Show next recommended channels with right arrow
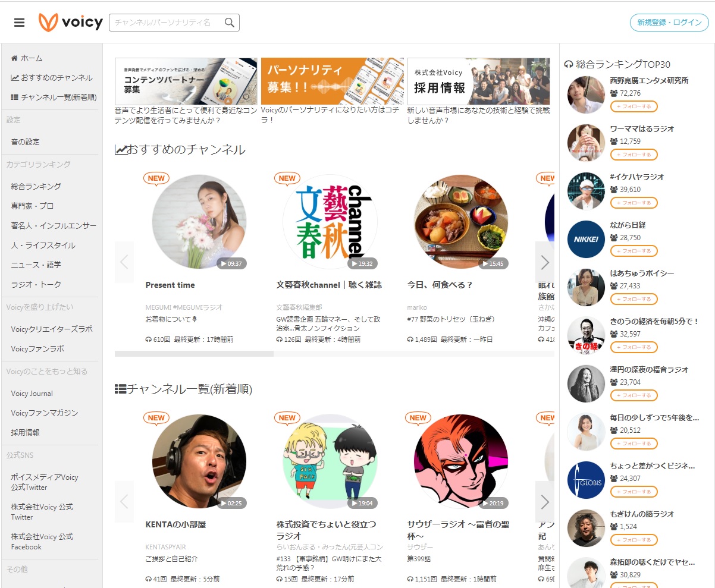Viewport: 715px width, 588px height. pyautogui.click(x=544, y=262)
